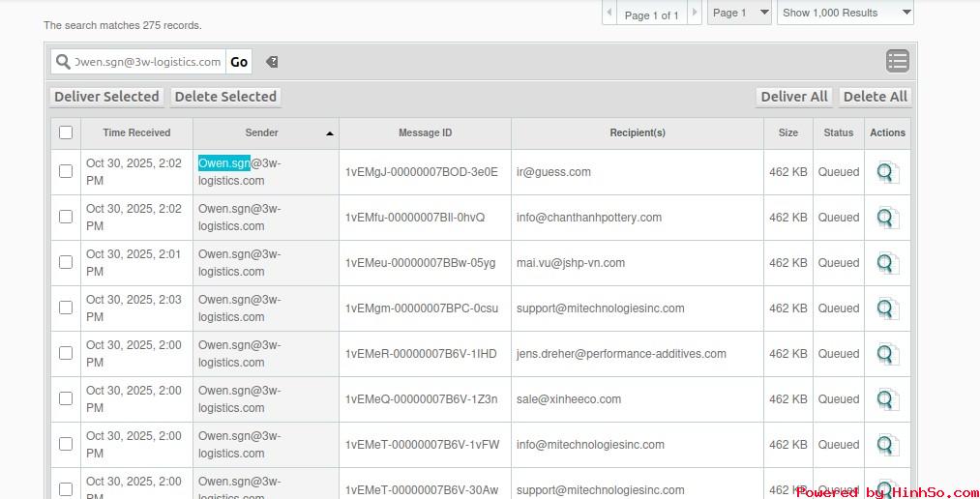980x499 pixels.
Task: Expand the Show 1,000 Results dropdown
Action: pyautogui.click(x=846, y=13)
